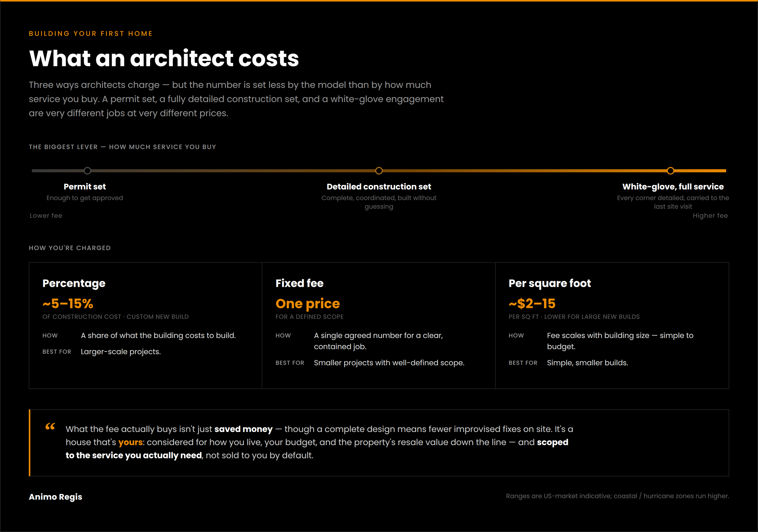The image size is (758, 532).
Task: Select the Per square foot card heading
Action: (x=550, y=283)
